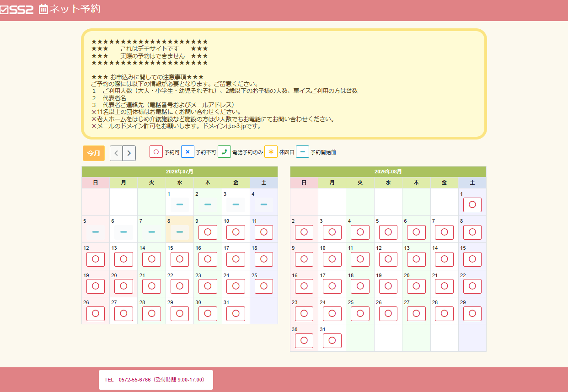
Task: Click the 予約開始前 dash legend icon
Action: point(302,152)
